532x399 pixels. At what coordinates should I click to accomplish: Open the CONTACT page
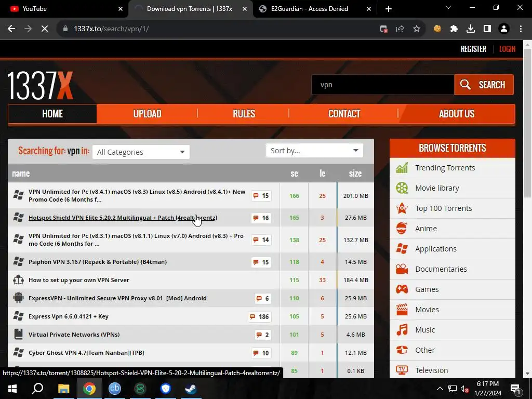tap(344, 114)
